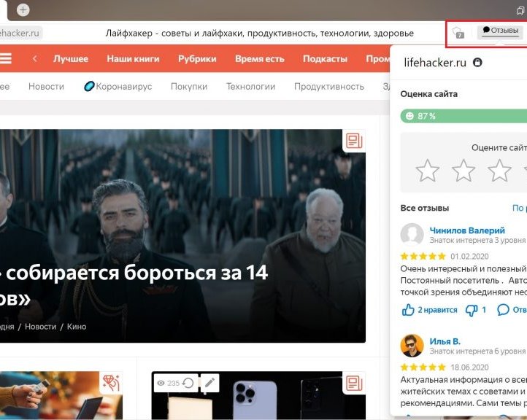Like Чинилов Валерий's review with thumbs up
Screen dimensions: 527x420
tap(408, 310)
